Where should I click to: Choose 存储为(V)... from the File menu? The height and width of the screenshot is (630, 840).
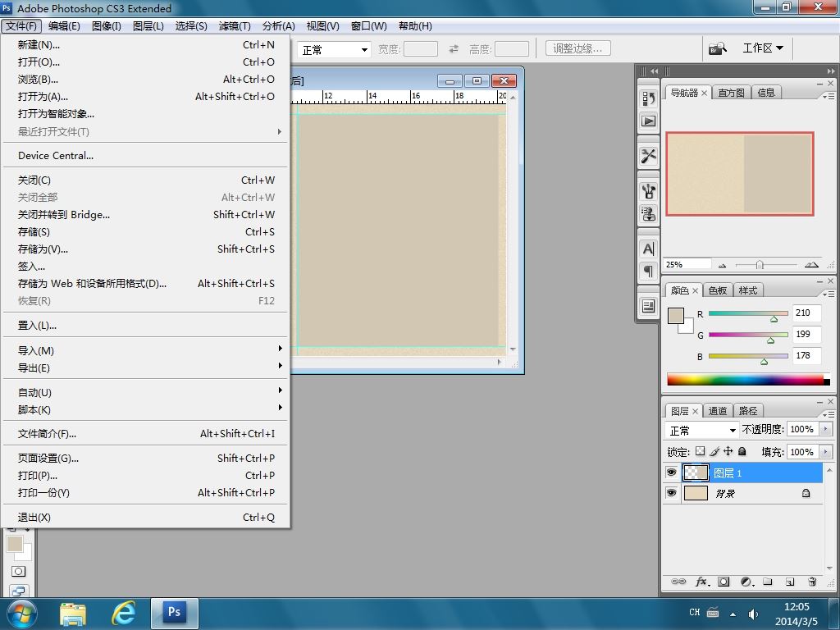145,249
